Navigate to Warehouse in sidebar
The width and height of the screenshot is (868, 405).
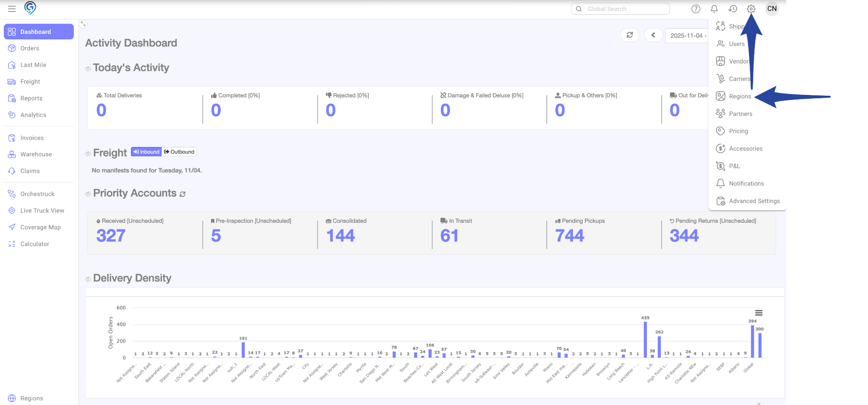(x=36, y=155)
